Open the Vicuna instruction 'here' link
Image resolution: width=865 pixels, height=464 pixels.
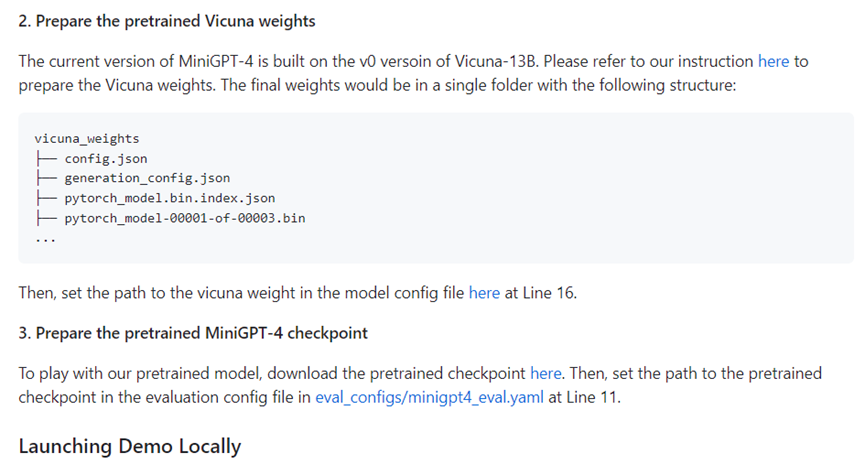tap(773, 61)
